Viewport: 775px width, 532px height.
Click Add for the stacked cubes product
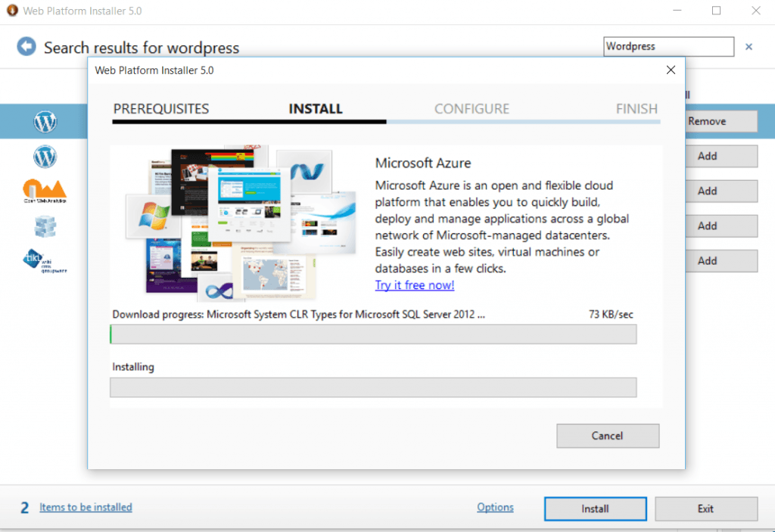point(721,226)
